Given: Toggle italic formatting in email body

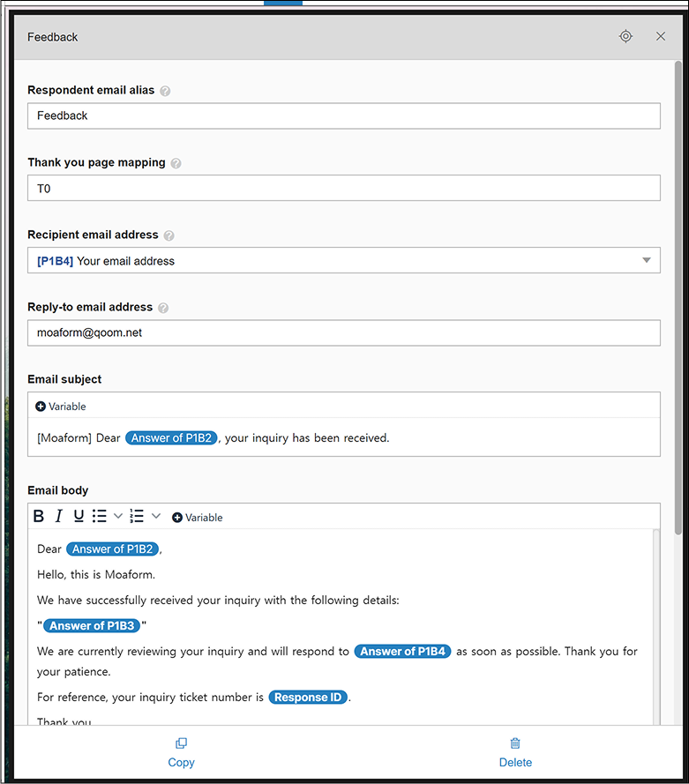Looking at the screenshot, I should pos(59,516).
